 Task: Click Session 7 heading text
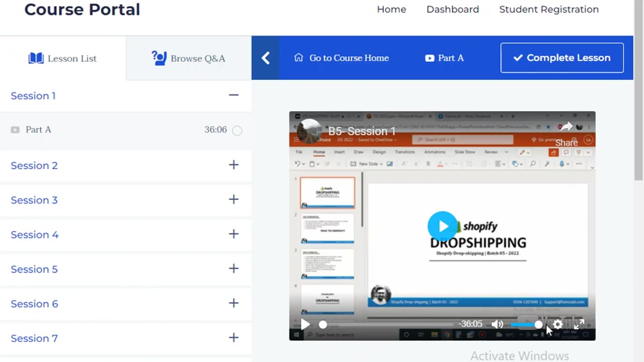[34, 338]
